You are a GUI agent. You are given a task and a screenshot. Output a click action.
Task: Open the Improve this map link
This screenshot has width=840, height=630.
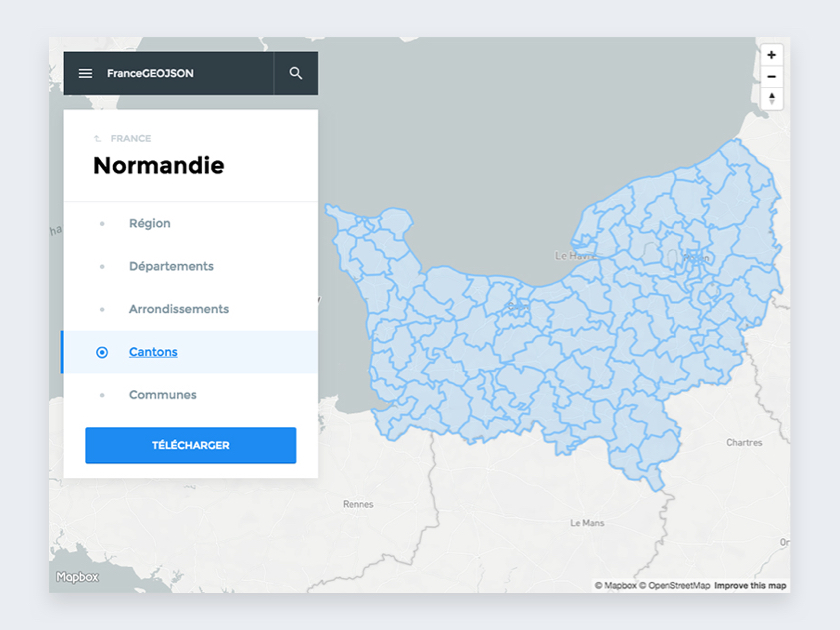pyautogui.click(x=750, y=586)
